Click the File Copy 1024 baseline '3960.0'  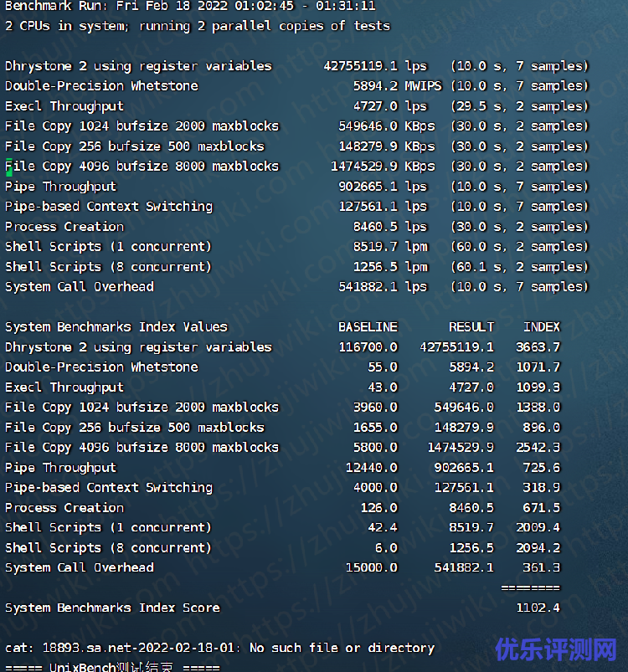(375, 408)
